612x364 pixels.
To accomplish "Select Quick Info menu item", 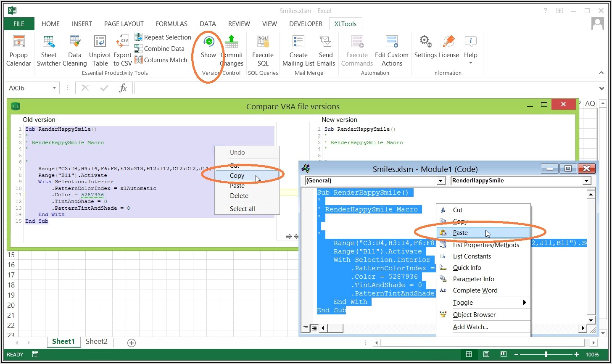I will (x=483, y=268).
